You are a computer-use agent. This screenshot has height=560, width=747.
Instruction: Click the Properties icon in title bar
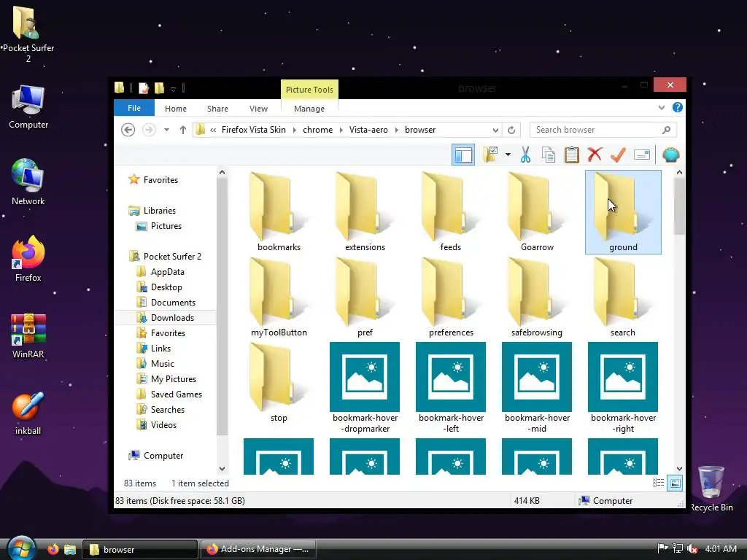point(144,88)
